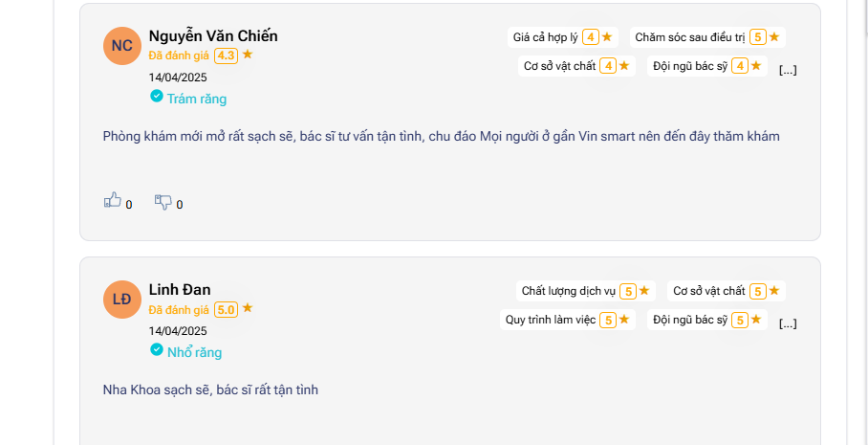
Task: Select the Quy trình làm việc rating tag
Action: tap(568, 320)
